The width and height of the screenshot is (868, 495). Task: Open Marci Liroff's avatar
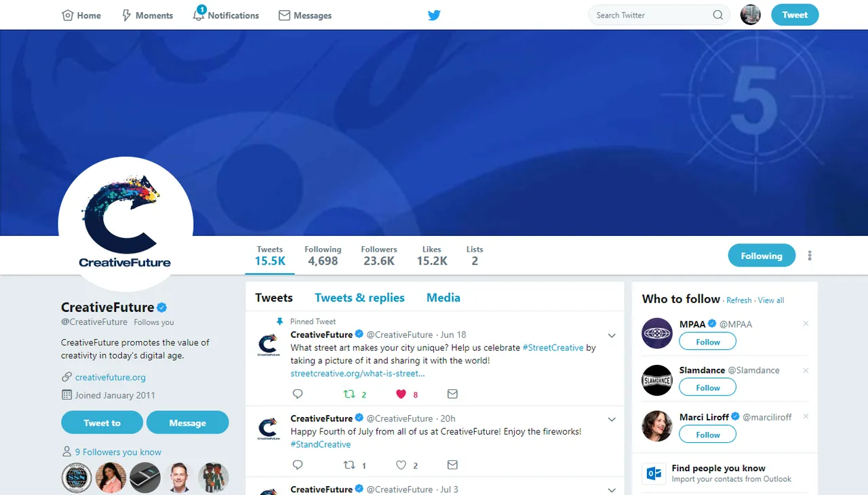click(x=657, y=427)
